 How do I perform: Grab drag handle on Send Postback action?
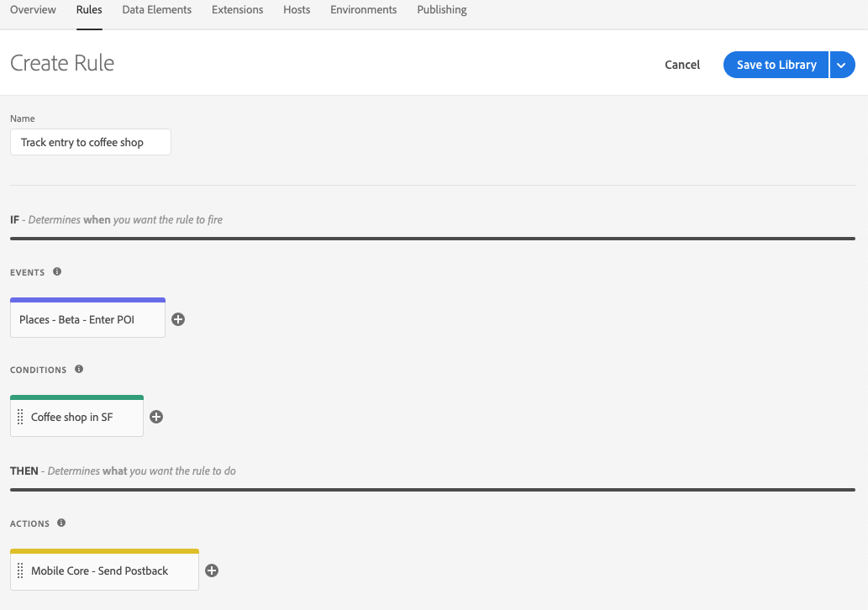click(x=20, y=571)
